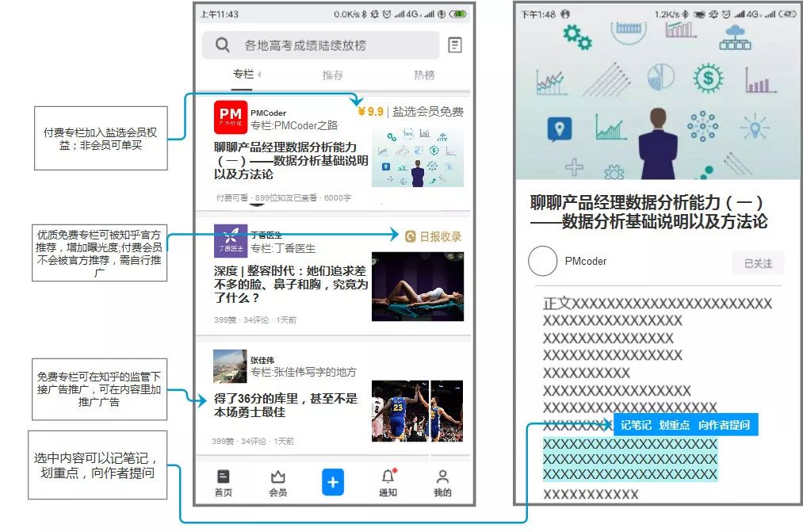Tap the PMCoder red logo avatar
This screenshot has height=532, width=803.
230,117
